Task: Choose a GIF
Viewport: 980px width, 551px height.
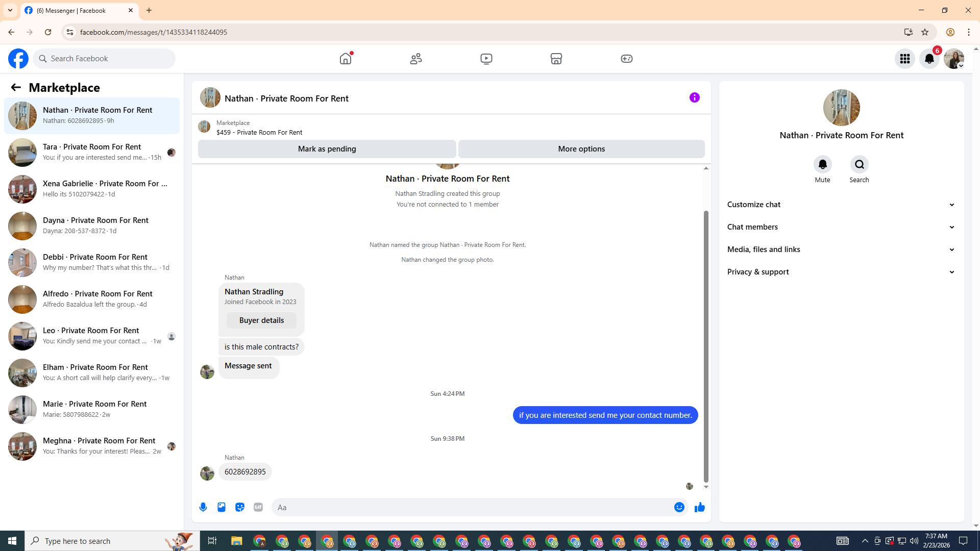Action: pyautogui.click(x=258, y=507)
